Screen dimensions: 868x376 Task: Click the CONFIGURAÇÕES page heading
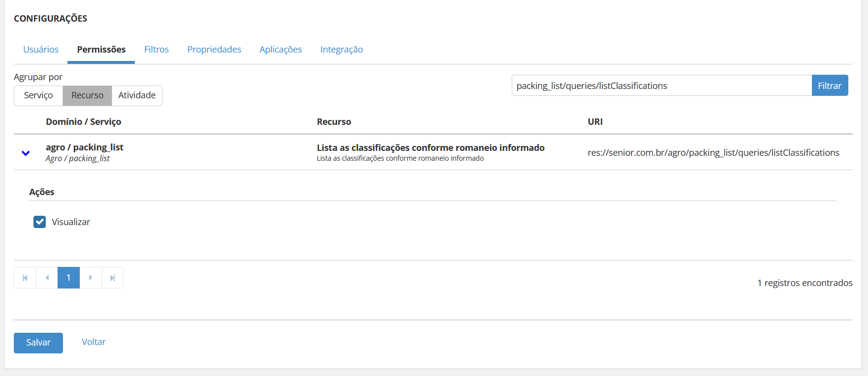[x=51, y=19]
